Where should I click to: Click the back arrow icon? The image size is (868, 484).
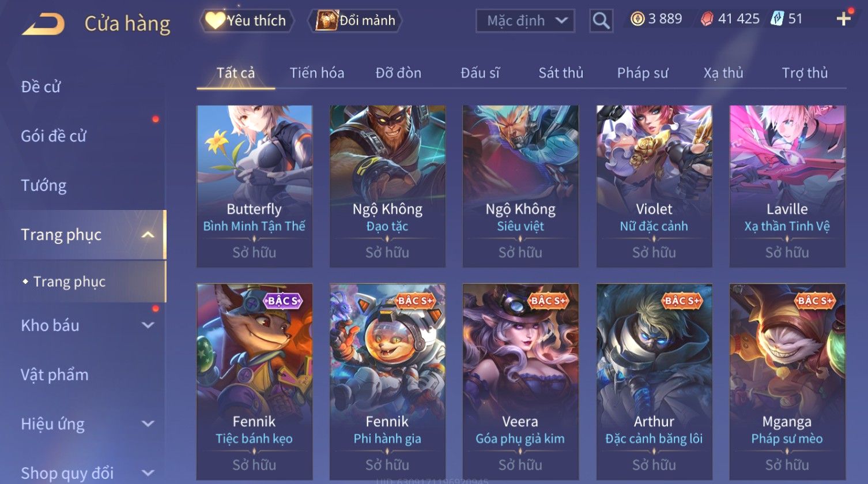[43, 24]
